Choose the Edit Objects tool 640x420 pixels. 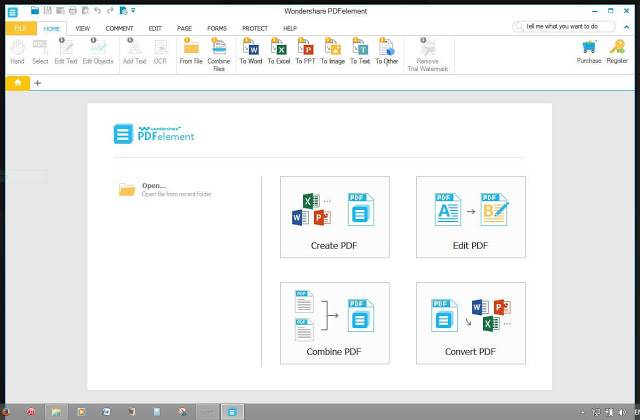(x=98, y=52)
